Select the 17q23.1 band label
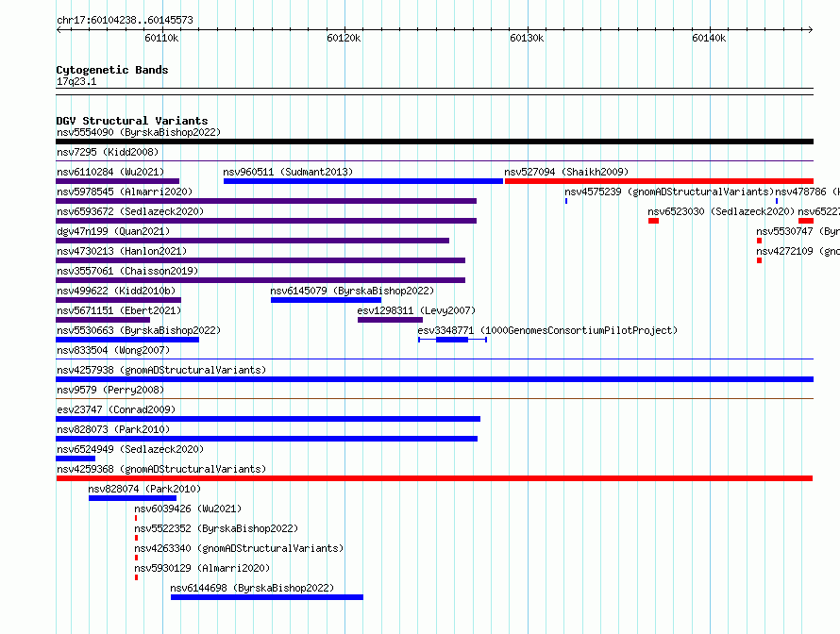Viewport: 840px width, 634px height. click(76, 81)
